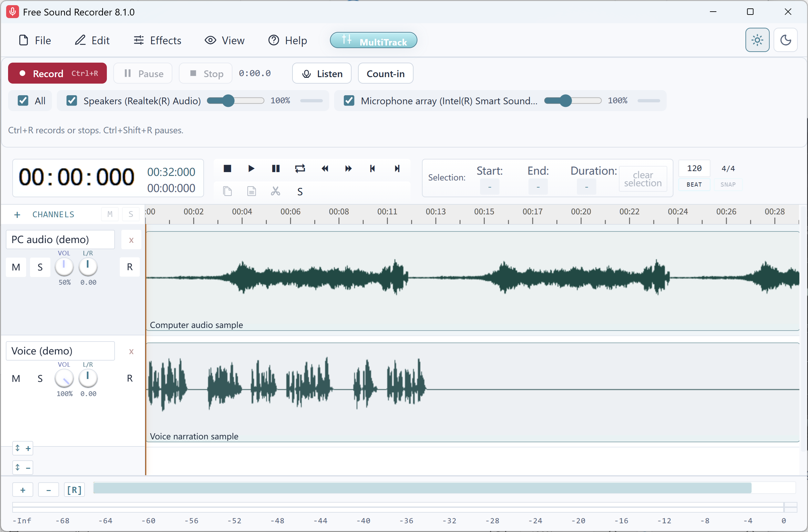
Task: Toggle loop playback icon
Action: coord(300,169)
